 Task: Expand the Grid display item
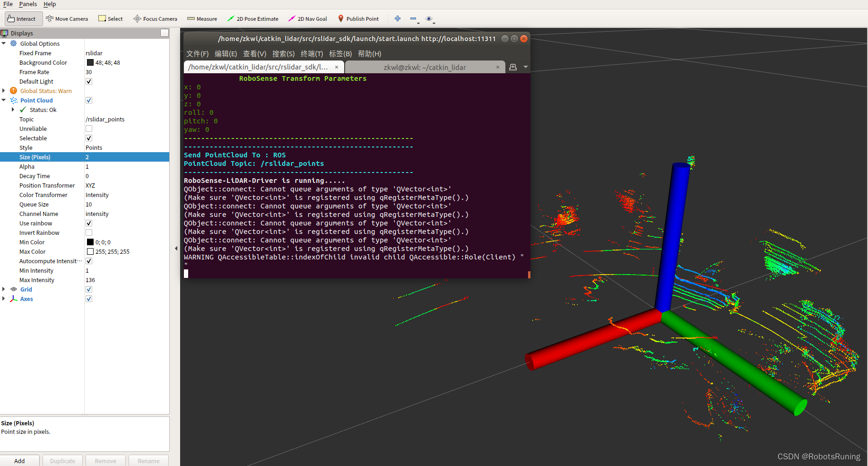point(4,289)
